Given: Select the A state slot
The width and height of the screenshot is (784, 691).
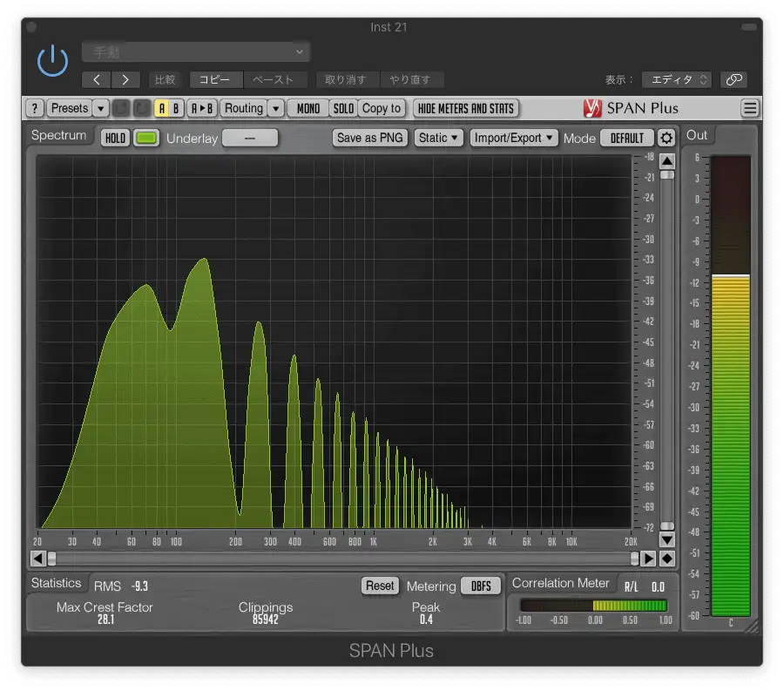Looking at the screenshot, I should click(161, 108).
